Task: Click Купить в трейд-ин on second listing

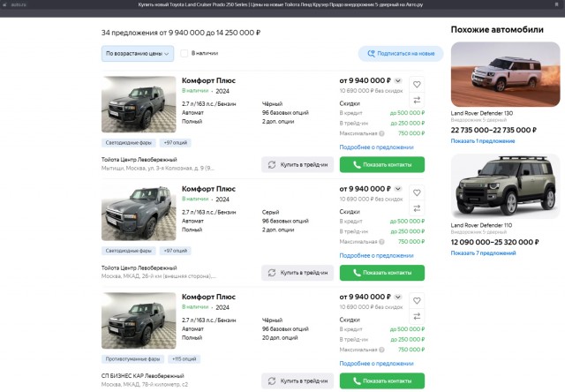Action: coord(298,273)
